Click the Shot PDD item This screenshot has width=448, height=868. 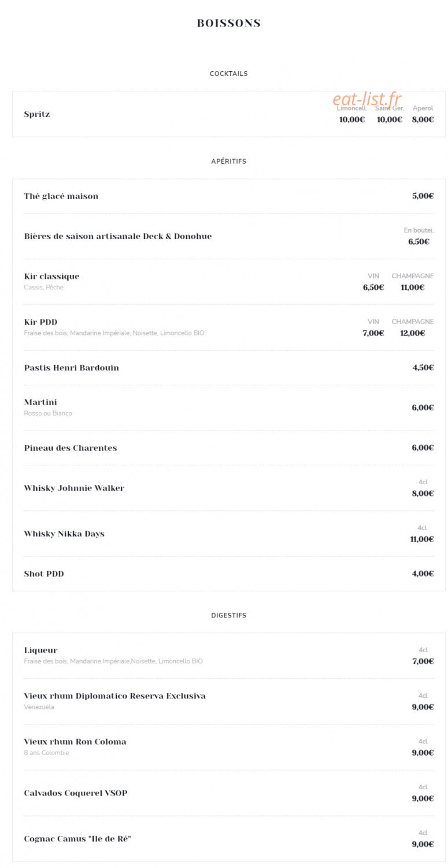[44, 574]
